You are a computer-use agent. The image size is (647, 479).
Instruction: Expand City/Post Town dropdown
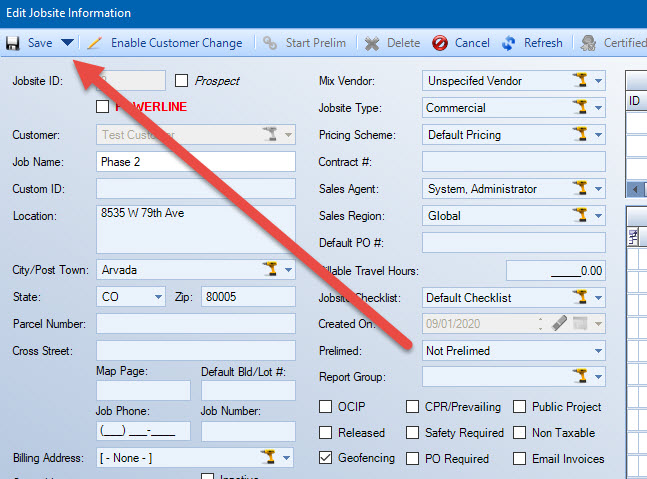[x=288, y=270]
